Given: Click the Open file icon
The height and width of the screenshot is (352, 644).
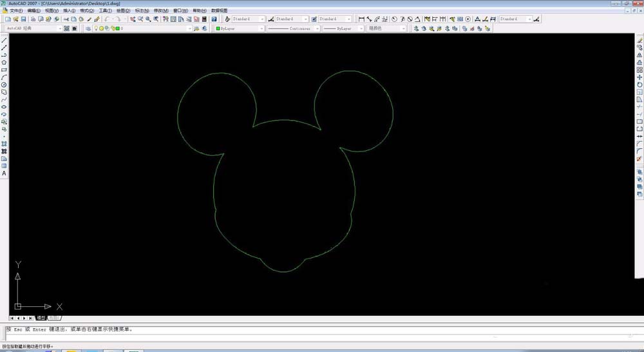Looking at the screenshot, I should (15, 19).
